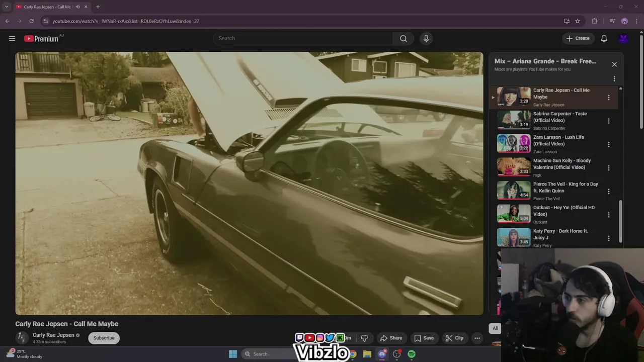Open Mix playlist options three-dot menu
This screenshot has height=362, width=644.
pyautogui.click(x=614, y=79)
